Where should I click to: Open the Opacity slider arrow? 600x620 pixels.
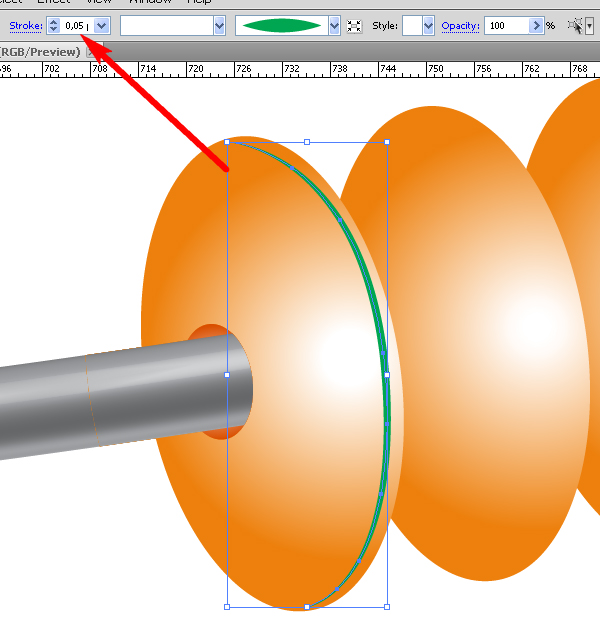pyautogui.click(x=536, y=26)
